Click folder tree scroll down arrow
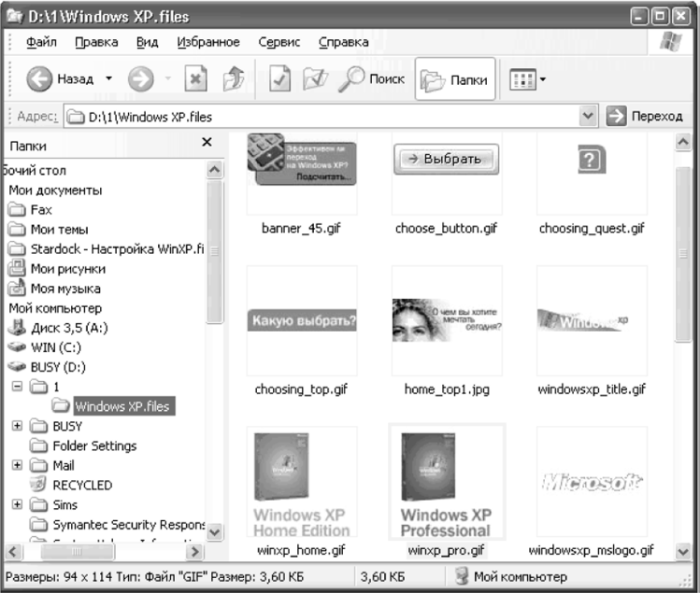Image resolution: width=700 pixels, height=593 pixels. pyautogui.click(x=215, y=532)
